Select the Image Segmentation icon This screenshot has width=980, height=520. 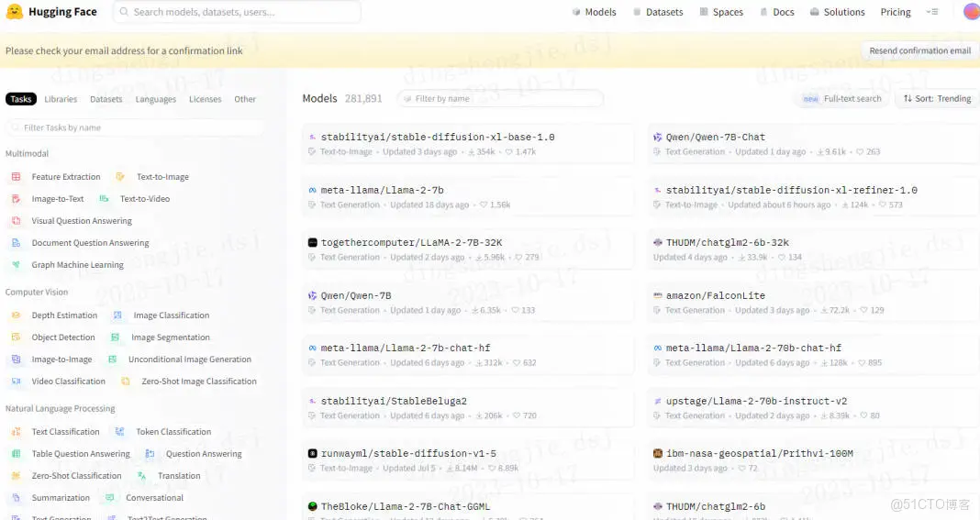point(115,337)
